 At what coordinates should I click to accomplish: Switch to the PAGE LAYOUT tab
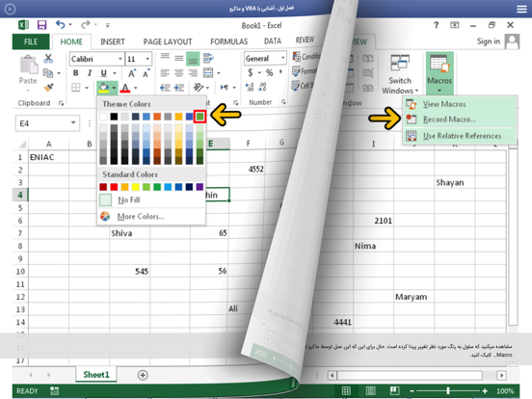pos(168,41)
